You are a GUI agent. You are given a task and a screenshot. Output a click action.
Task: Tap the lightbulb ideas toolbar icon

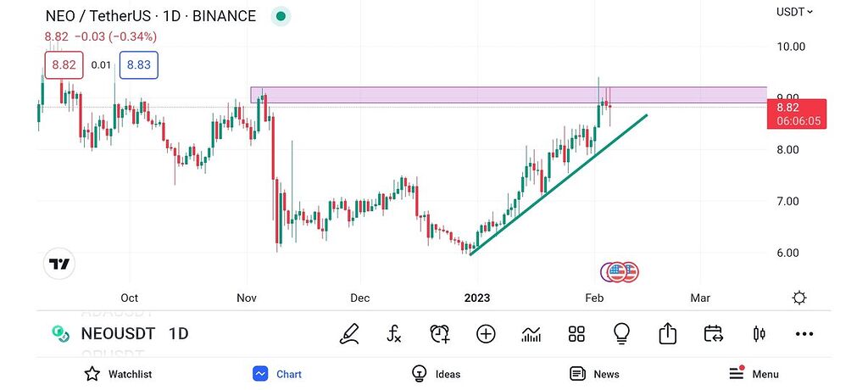click(622, 334)
